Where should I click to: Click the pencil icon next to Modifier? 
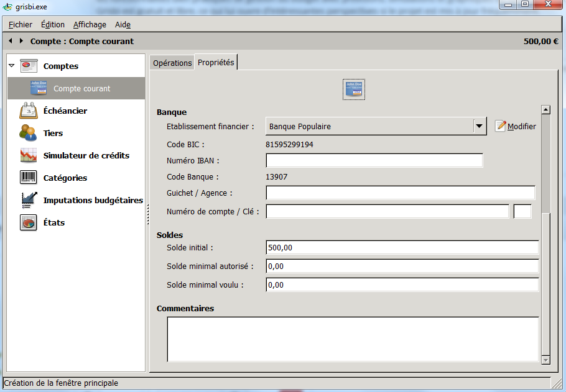coord(500,126)
